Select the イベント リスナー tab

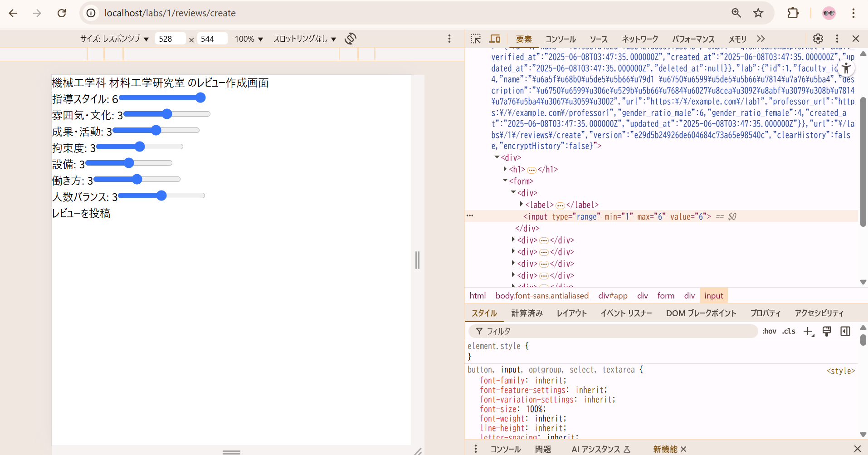point(626,313)
